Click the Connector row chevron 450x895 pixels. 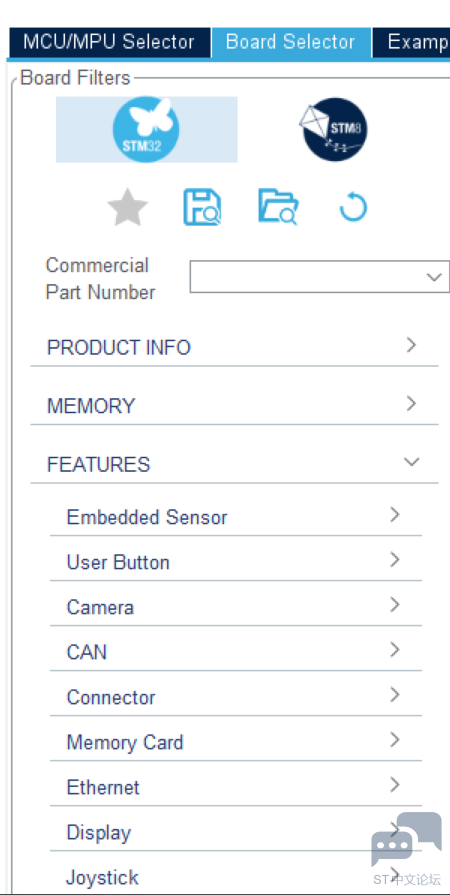[394, 695]
